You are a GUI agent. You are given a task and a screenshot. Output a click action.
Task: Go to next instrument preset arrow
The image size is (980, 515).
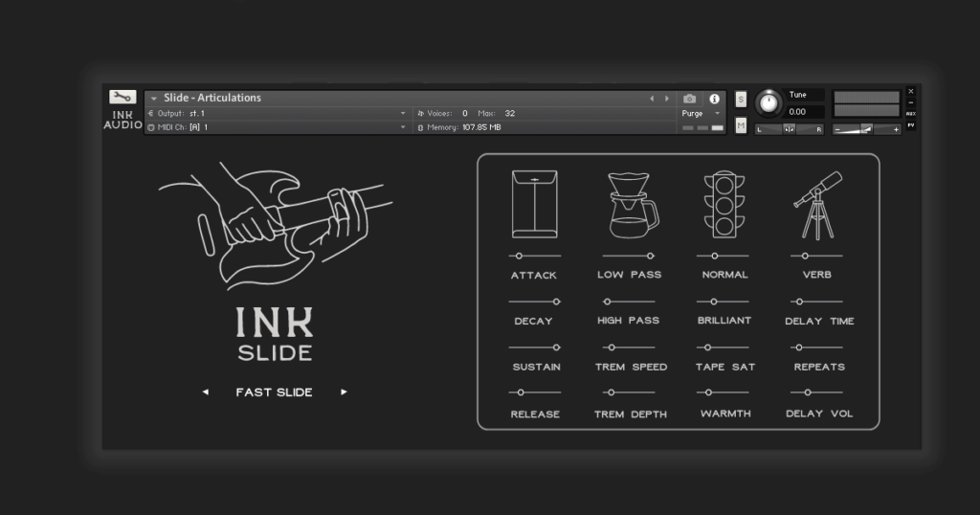pyautogui.click(x=667, y=99)
